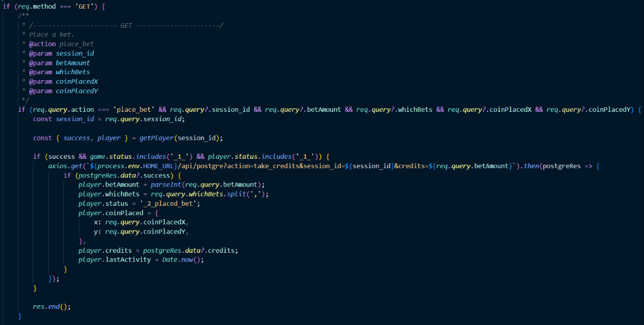Click the @action tag in comment
Viewport: 644px width, 325px height.
pos(42,44)
